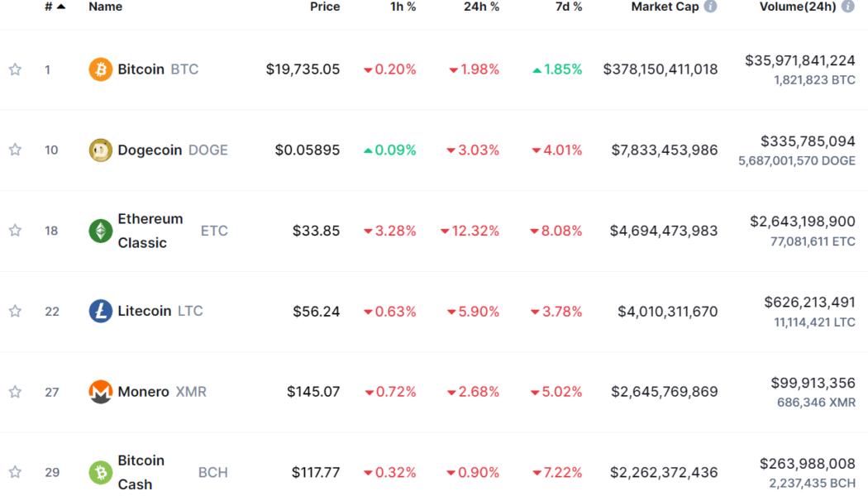868x496 pixels.
Task: Sort the table by Price column
Action: [x=325, y=7]
